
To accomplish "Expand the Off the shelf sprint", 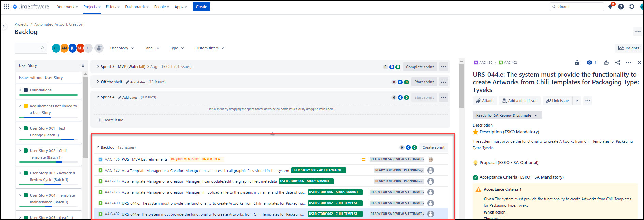I will [98, 82].
